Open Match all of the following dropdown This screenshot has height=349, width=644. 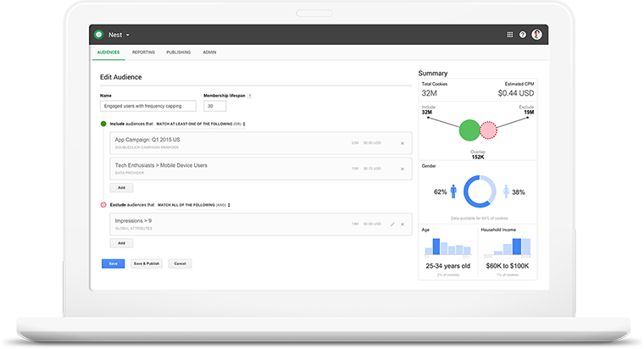194,205
